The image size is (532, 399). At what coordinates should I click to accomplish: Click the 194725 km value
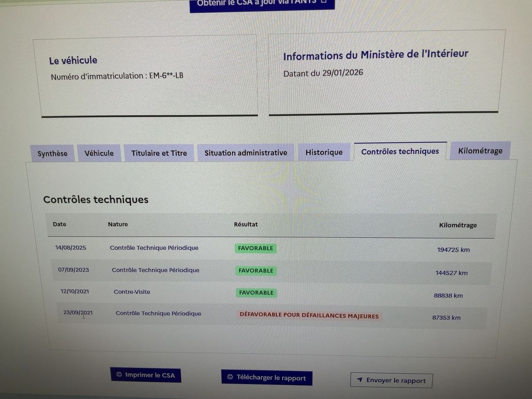click(x=453, y=250)
